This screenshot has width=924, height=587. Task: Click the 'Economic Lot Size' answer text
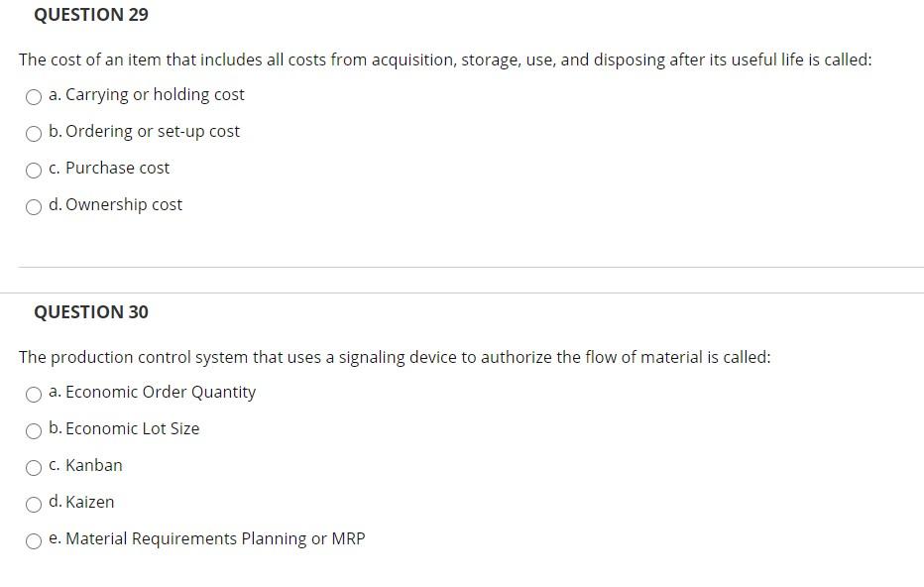[132, 428]
